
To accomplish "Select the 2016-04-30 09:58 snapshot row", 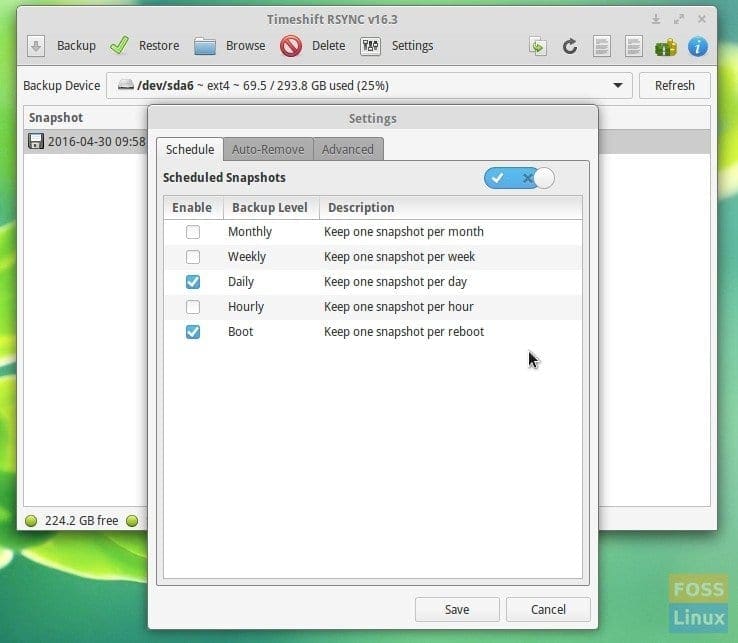I will [x=86, y=141].
